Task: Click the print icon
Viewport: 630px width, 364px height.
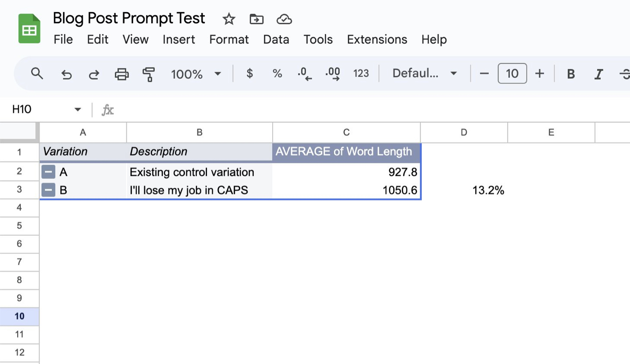Action: tap(121, 74)
